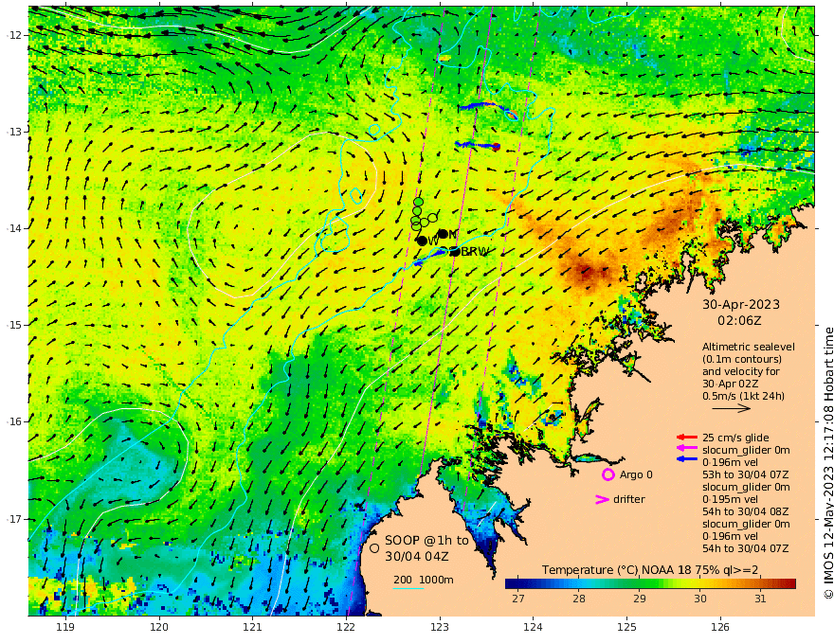Click the longitude axis label 125
Image resolution: width=834 pixels, height=644 pixels.
[x=627, y=627]
